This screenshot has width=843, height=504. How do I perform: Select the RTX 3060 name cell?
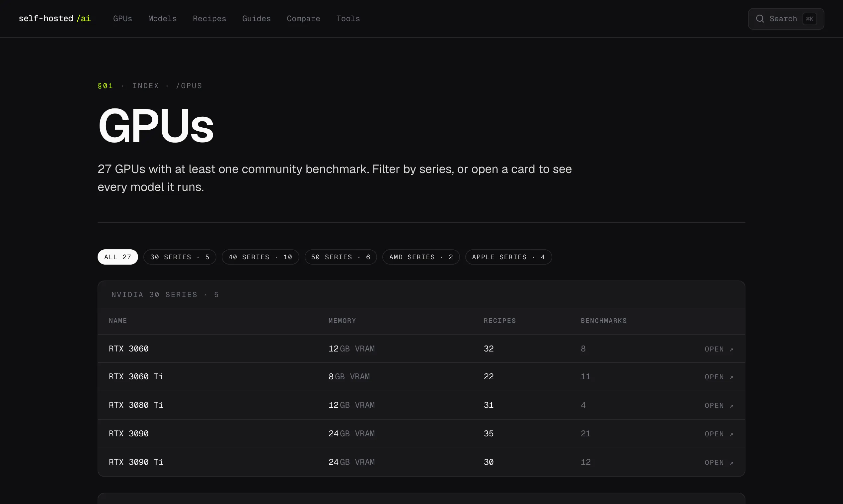(x=128, y=349)
